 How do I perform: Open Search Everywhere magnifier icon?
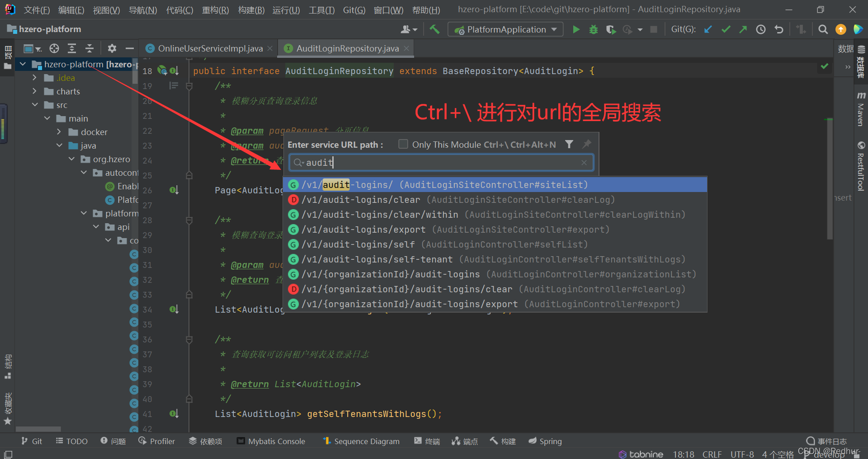point(823,29)
